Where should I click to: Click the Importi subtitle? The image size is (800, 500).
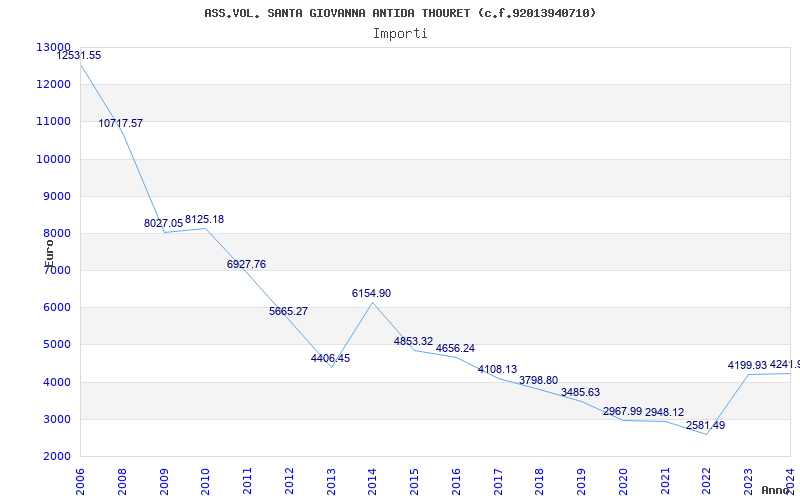tap(400, 34)
